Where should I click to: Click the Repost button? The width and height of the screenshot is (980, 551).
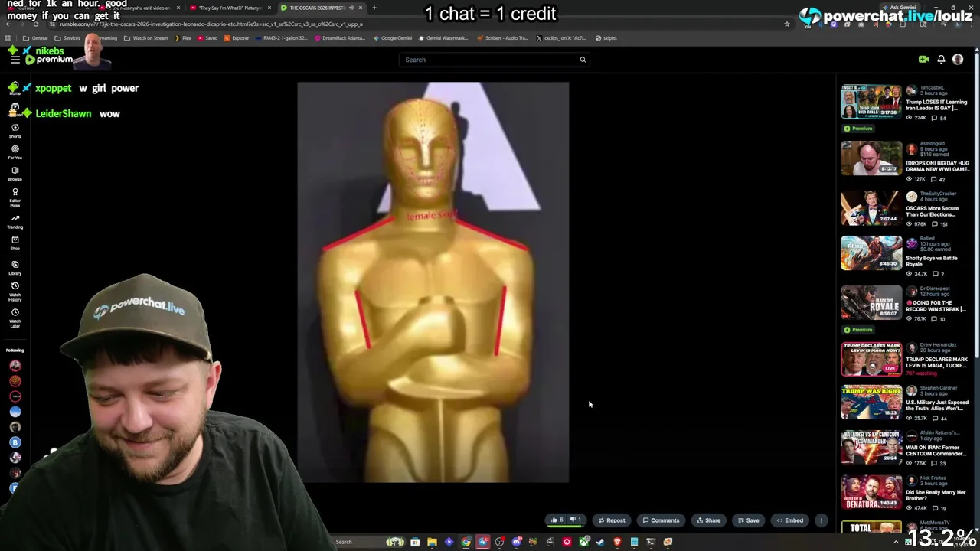click(x=611, y=520)
